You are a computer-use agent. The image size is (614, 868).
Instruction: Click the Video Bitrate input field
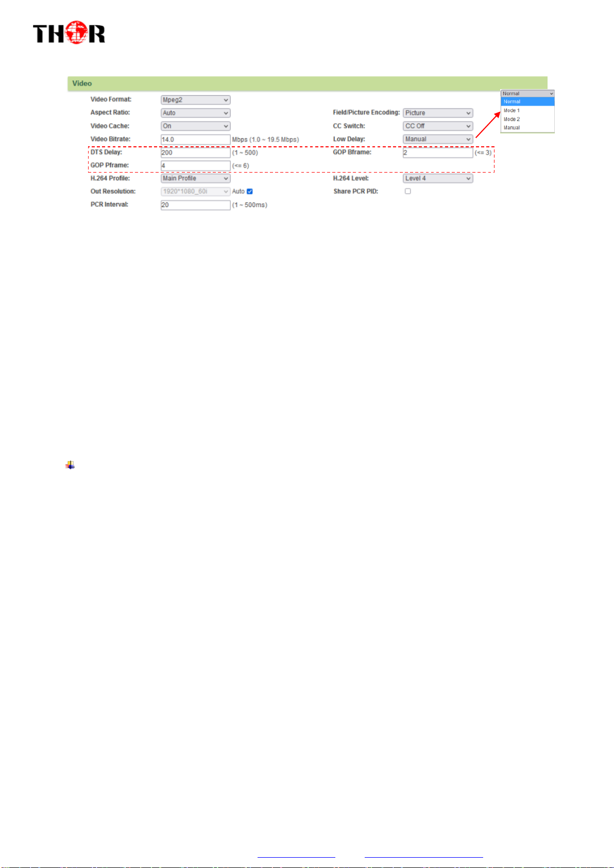tap(195, 139)
